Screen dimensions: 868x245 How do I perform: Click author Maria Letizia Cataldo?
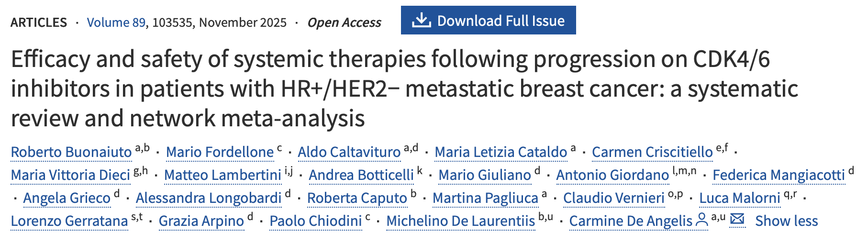[501, 152]
